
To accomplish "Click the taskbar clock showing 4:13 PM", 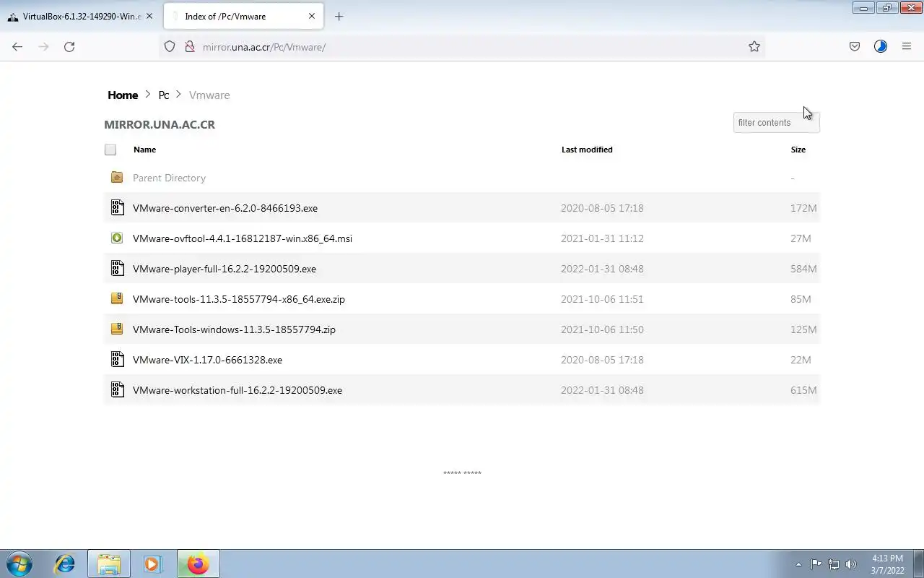I will [887, 564].
